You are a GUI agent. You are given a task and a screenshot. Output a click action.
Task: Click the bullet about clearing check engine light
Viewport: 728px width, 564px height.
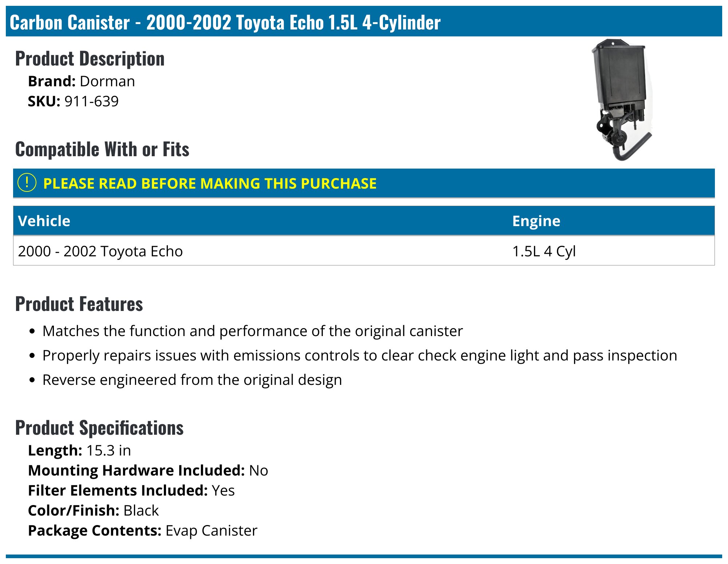359,355
